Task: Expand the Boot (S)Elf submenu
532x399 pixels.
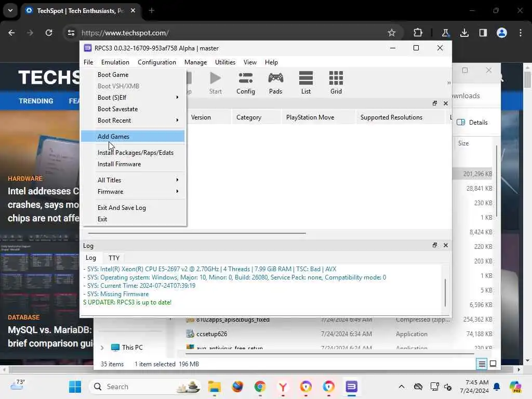Action: point(133,97)
